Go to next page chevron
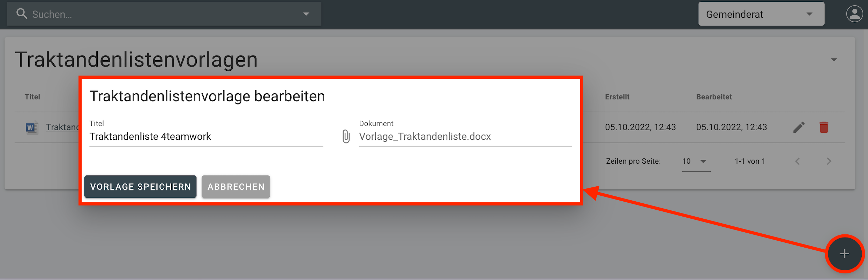 (829, 161)
